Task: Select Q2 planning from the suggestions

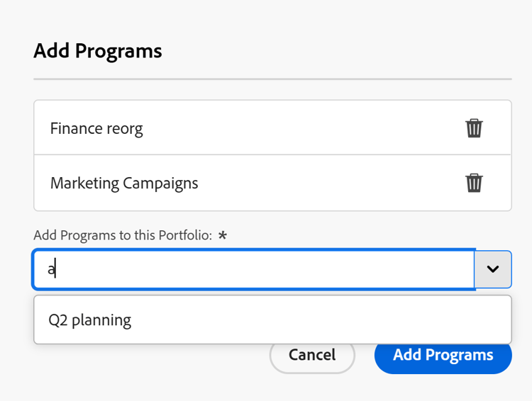Action: point(90,320)
